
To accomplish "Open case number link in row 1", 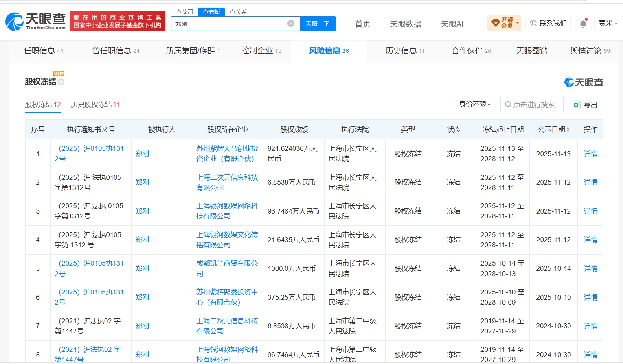I will [89, 154].
